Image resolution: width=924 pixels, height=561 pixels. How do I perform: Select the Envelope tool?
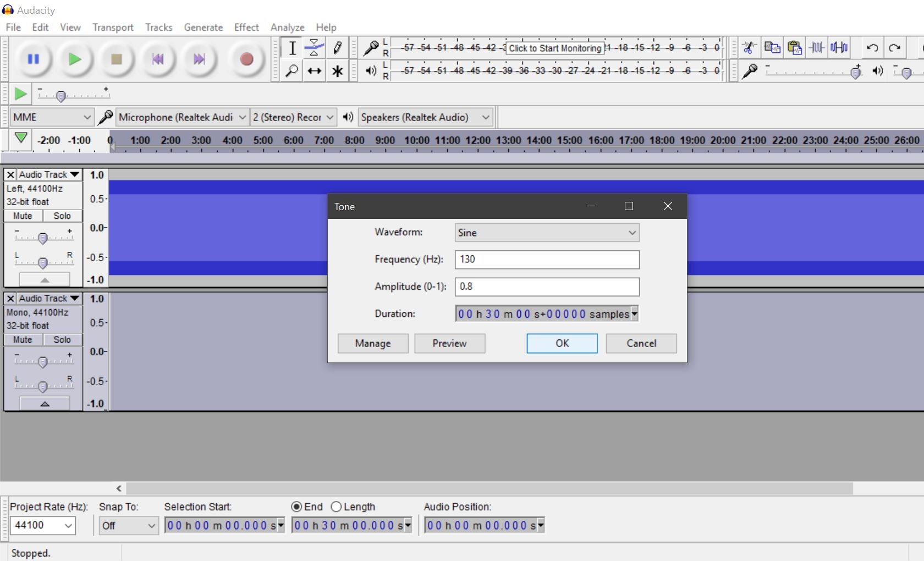[x=314, y=48]
